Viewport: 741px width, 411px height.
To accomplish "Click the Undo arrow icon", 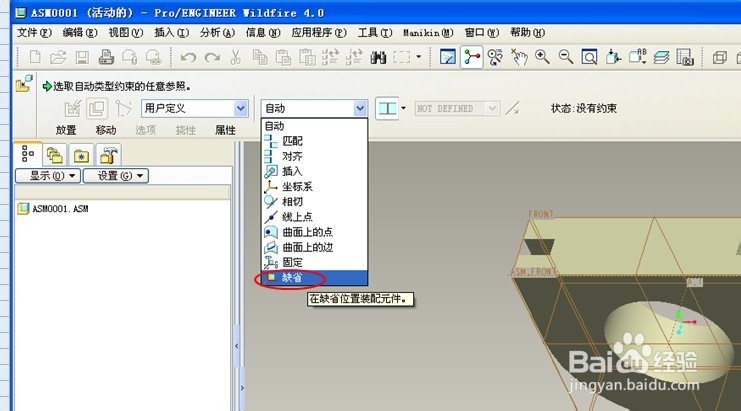I will click(188, 58).
